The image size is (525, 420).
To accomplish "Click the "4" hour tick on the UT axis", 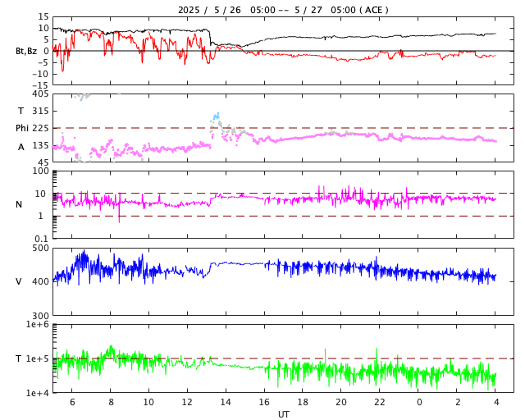I will tap(496, 402).
